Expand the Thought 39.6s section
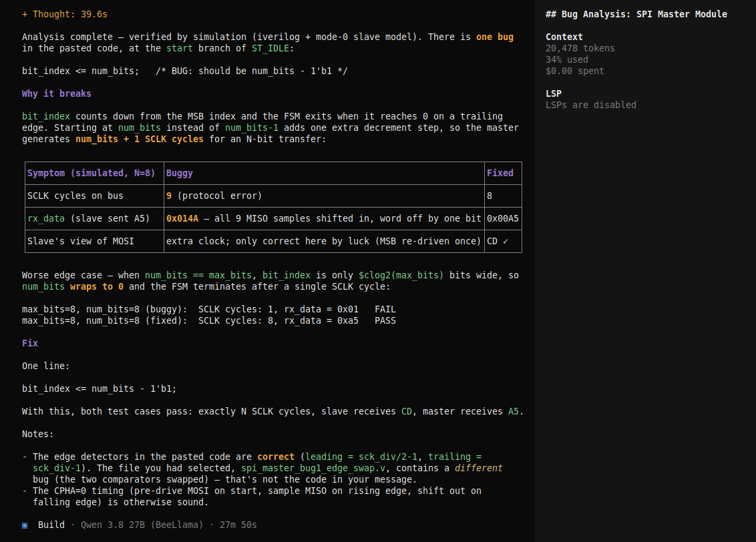 65,15
